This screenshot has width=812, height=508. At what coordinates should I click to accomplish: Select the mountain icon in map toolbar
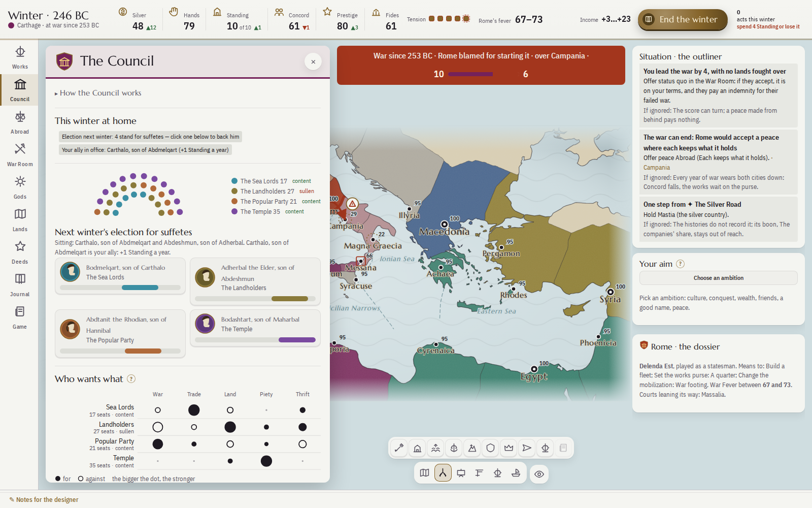(x=472, y=448)
